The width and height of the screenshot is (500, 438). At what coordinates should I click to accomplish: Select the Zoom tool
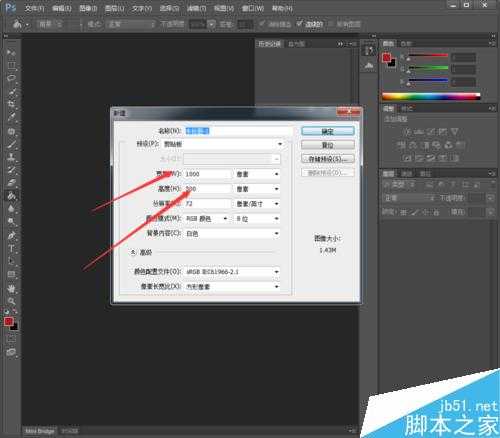click(x=11, y=301)
